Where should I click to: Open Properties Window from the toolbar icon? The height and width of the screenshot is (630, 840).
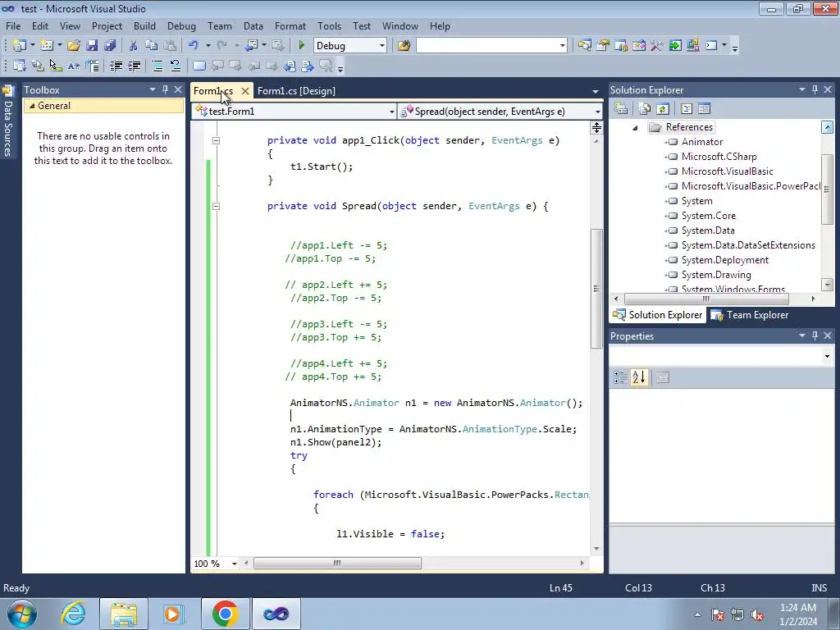[603, 46]
